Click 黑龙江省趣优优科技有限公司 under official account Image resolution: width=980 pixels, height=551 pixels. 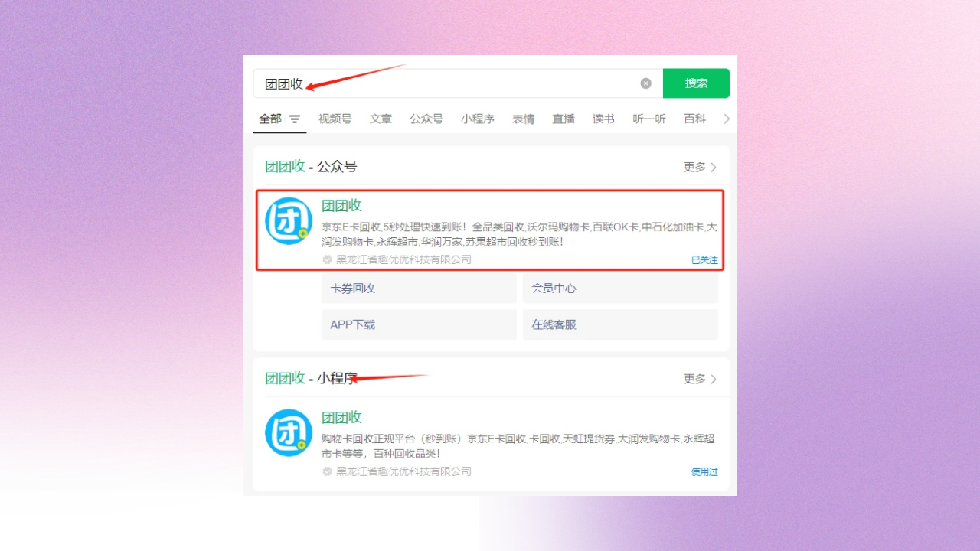click(x=404, y=259)
